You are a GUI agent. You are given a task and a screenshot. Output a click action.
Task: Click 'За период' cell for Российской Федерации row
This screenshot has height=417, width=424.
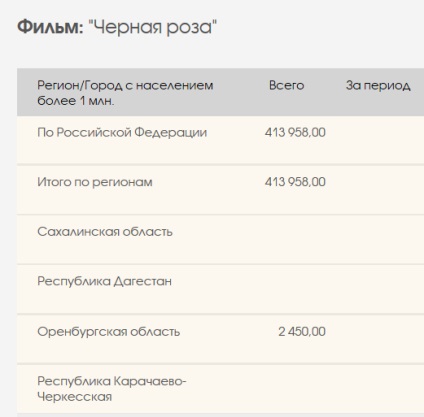380,140
